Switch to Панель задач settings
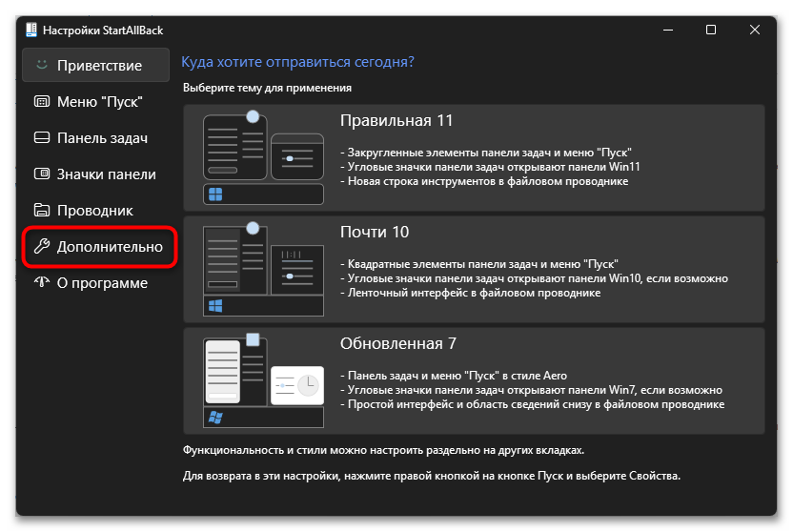The height and width of the screenshot is (532, 793). click(x=95, y=137)
